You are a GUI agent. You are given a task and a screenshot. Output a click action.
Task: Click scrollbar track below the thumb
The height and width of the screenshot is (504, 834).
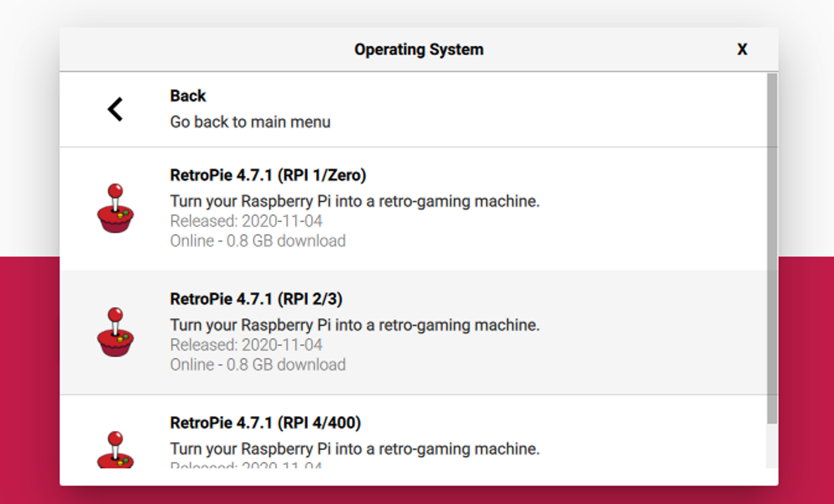772,446
